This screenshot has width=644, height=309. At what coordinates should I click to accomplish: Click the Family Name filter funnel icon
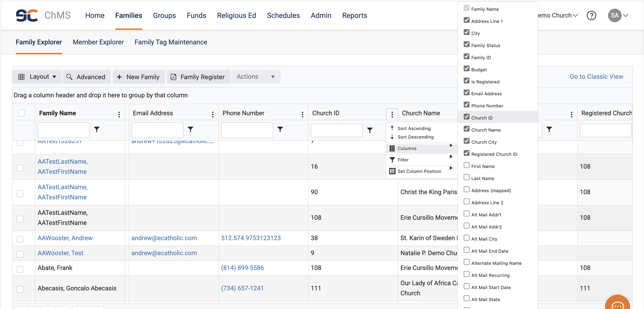coord(96,129)
